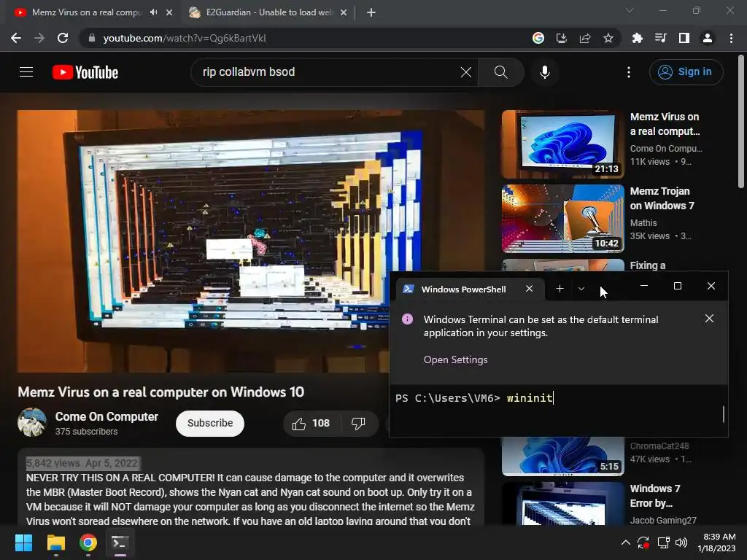Open volume control in system tray

(x=681, y=542)
